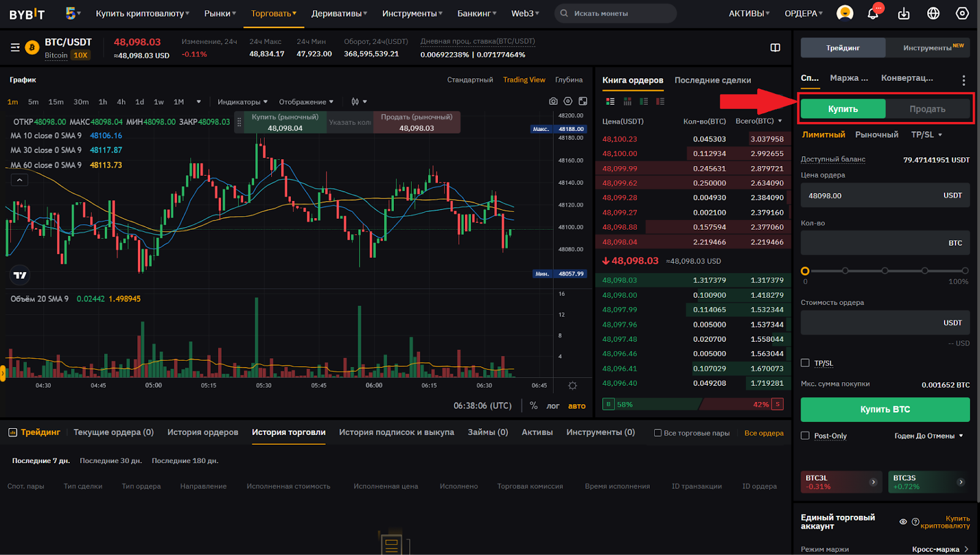
Task: Click the coin search field
Action: coord(616,13)
